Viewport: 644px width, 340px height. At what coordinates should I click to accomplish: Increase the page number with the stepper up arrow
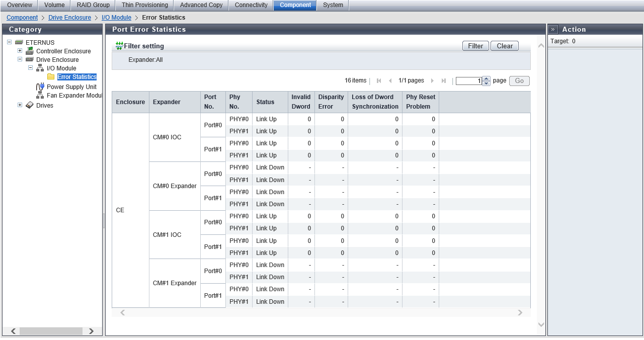[486, 78]
